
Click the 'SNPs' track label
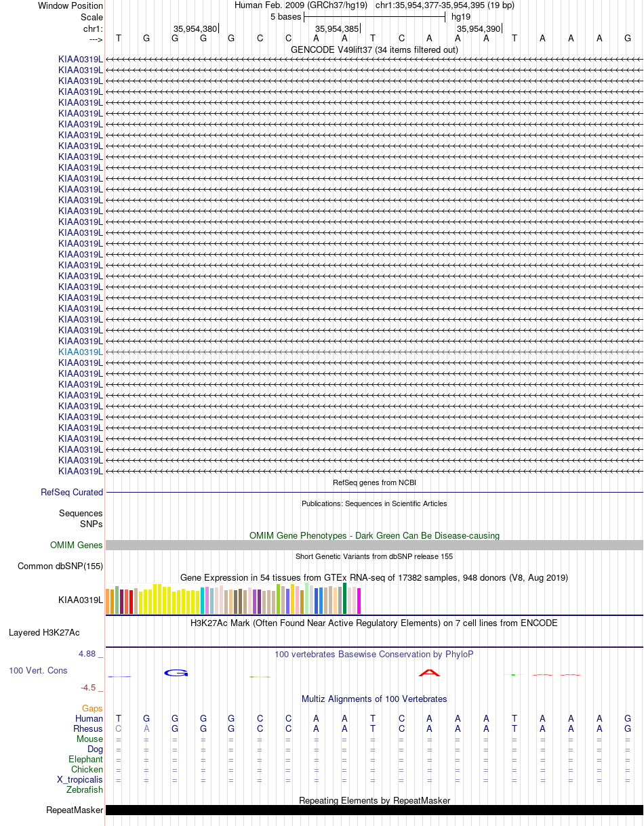(92, 524)
